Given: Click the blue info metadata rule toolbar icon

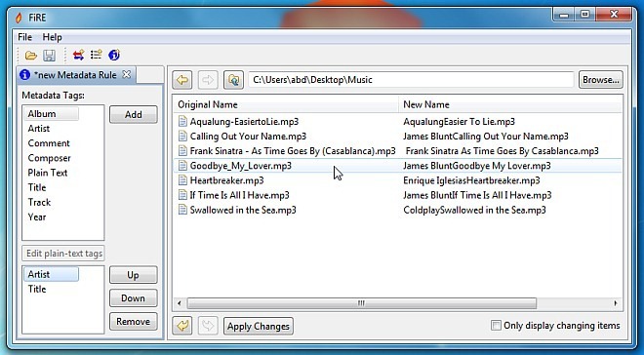Looking at the screenshot, I should (114, 55).
